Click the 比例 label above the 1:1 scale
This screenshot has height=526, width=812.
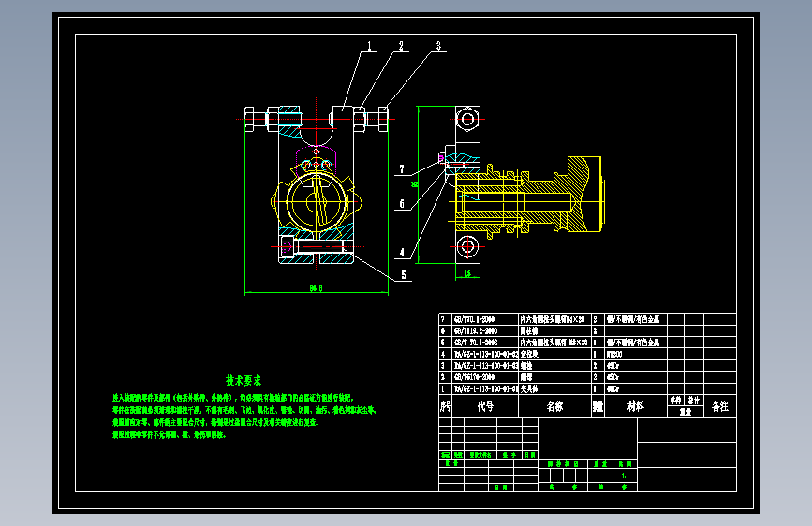[625, 464]
